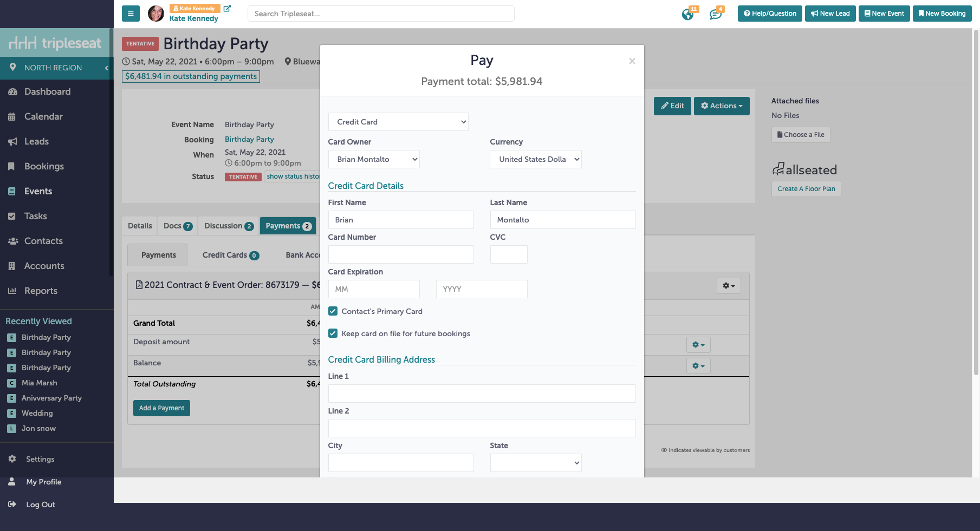Click the Add a Payment button

coord(161,408)
